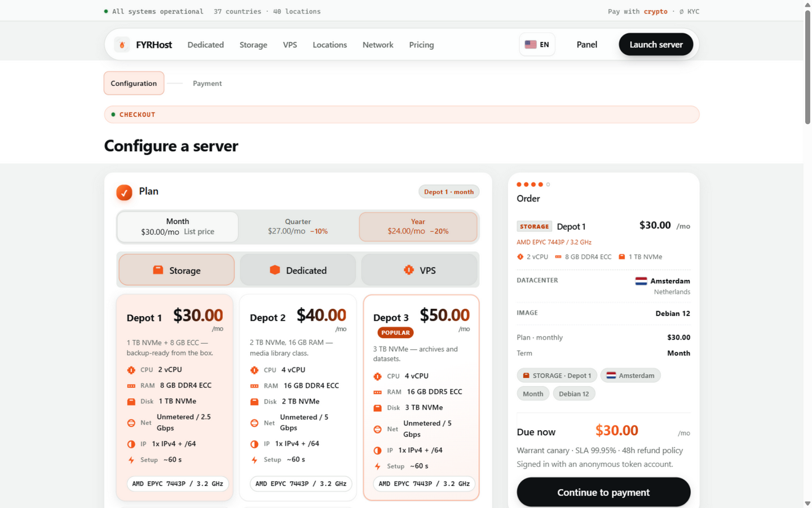
Task: Switch to the Dedicated server type tab with icon
Action: coord(298,270)
